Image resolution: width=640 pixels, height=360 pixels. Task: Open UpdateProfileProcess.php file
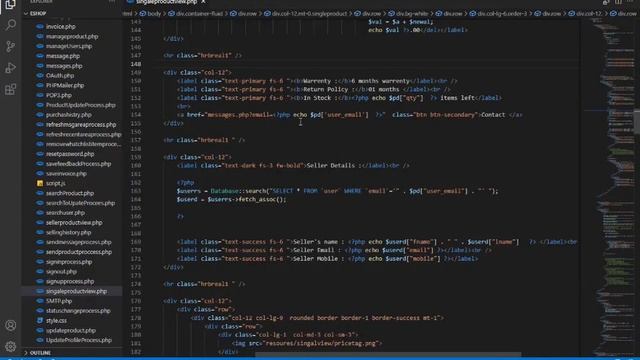coord(79,340)
